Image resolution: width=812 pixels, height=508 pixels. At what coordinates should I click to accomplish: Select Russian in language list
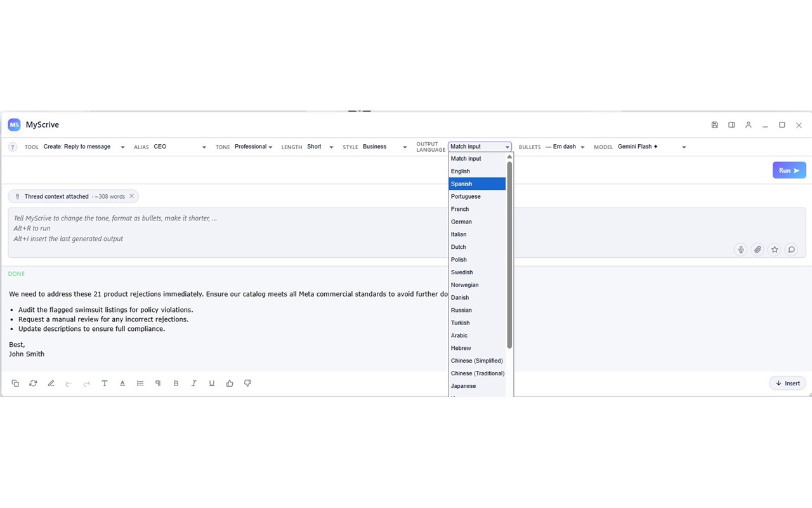[x=477, y=311]
